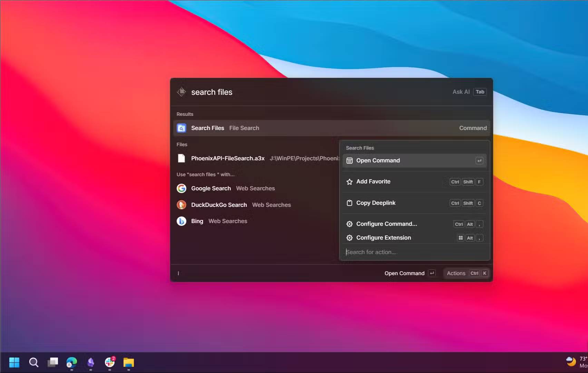Viewport: 588px width, 373px height.
Task: Select Add Favorite menu entry
Action: click(x=373, y=182)
